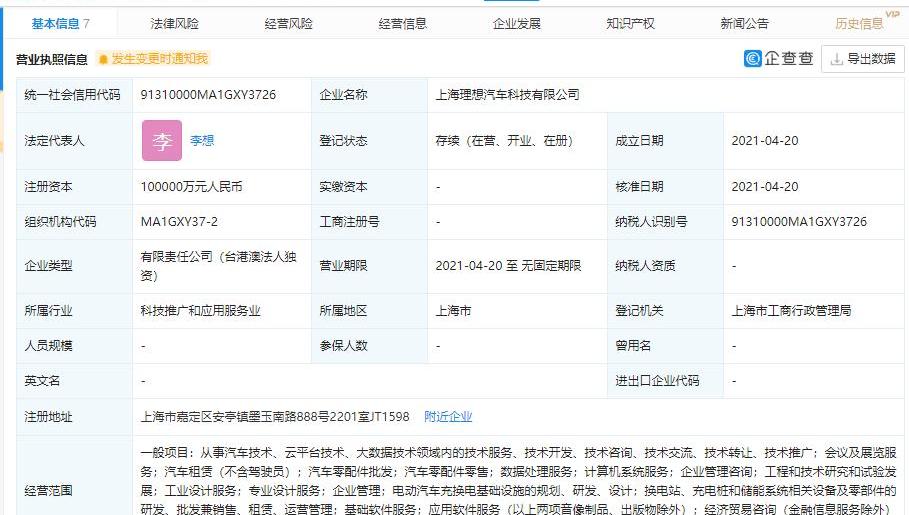Click the pink 李 avatar icon
The image size is (909, 515).
[162, 140]
